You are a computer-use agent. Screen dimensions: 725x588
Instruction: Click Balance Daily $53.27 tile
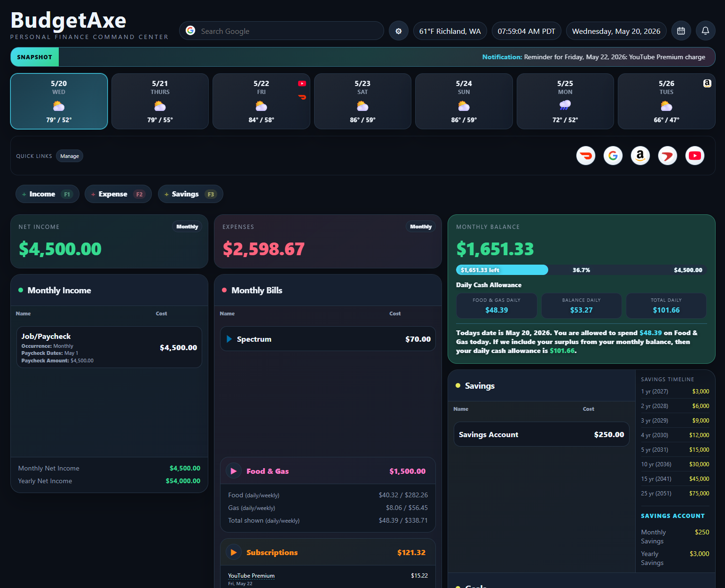pos(582,306)
